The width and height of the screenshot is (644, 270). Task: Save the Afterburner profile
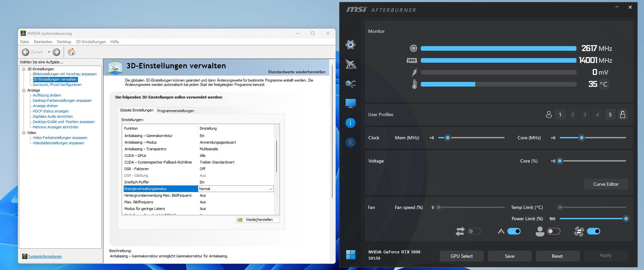coord(510,256)
